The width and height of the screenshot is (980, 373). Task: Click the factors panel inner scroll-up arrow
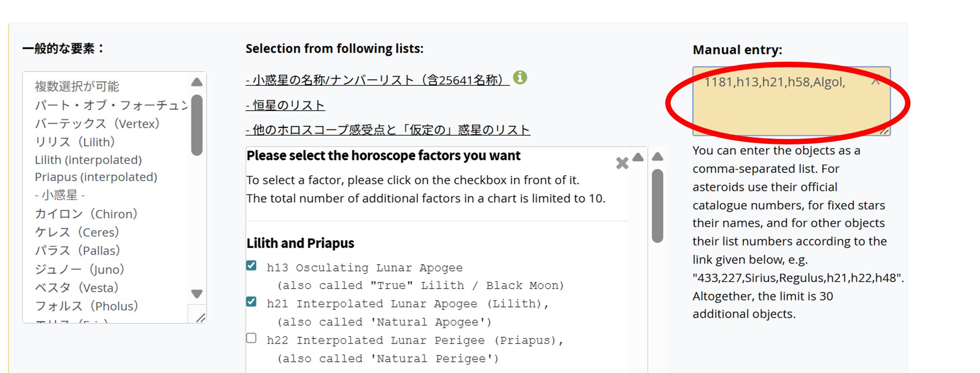coord(638,157)
